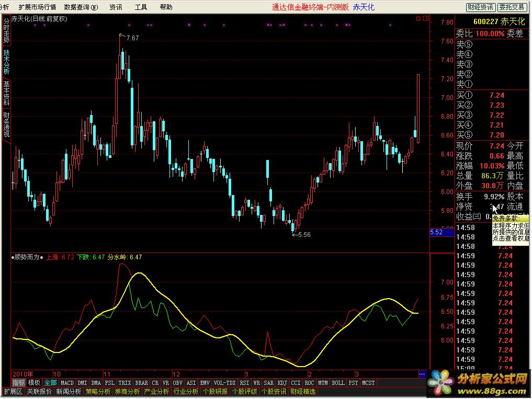Switch indicator to ASI

tap(191, 383)
